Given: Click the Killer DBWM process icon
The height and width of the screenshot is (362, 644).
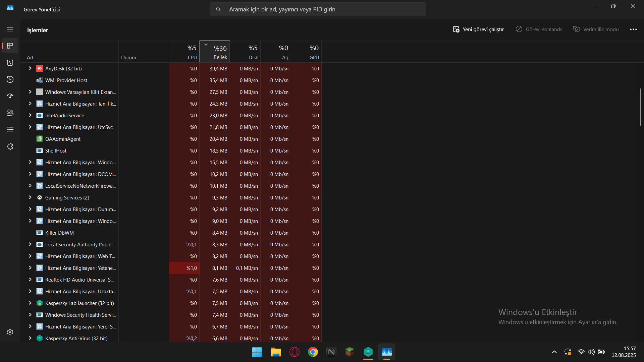Looking at the screenshot, I should 40,233.
